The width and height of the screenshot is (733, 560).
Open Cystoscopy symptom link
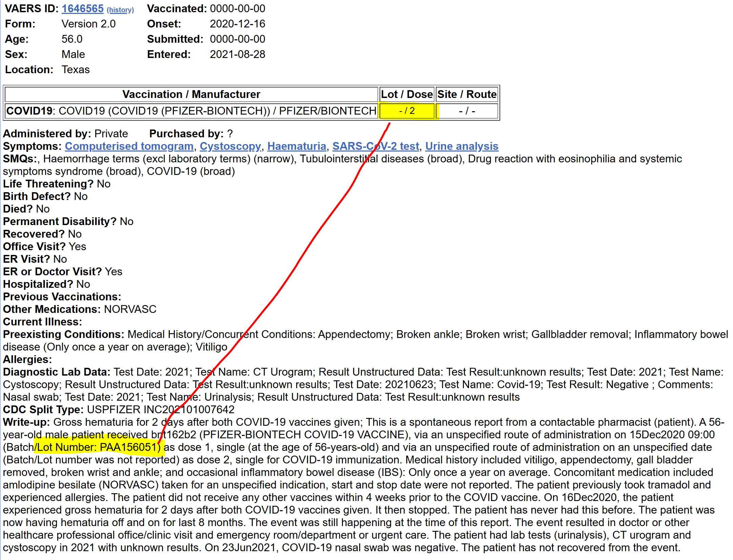click(230, 146)
